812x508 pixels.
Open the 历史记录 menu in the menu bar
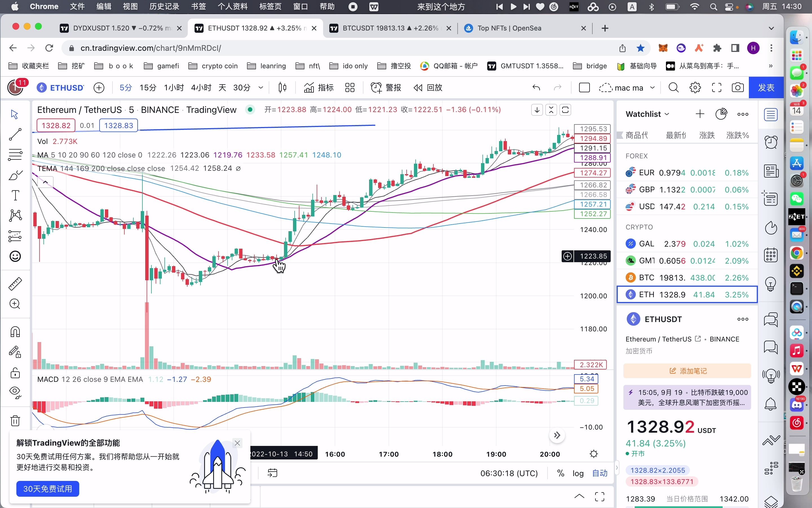[164, 7]
